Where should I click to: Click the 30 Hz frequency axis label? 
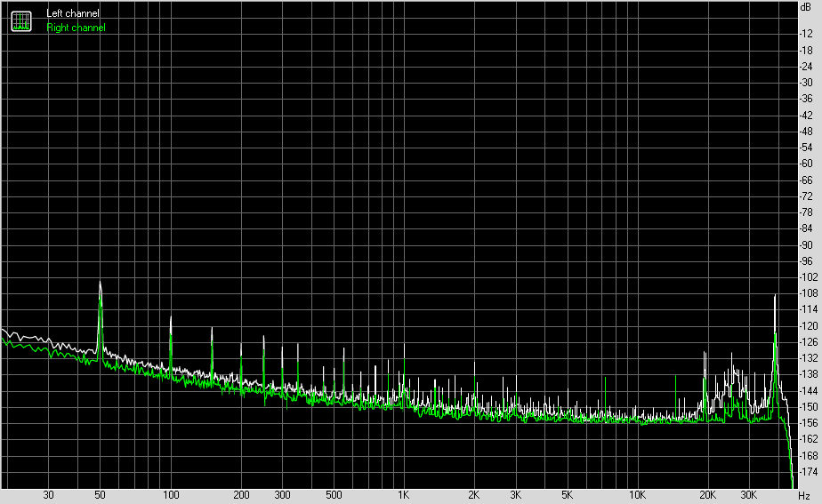pyautogui.click(x=48, y=495)
